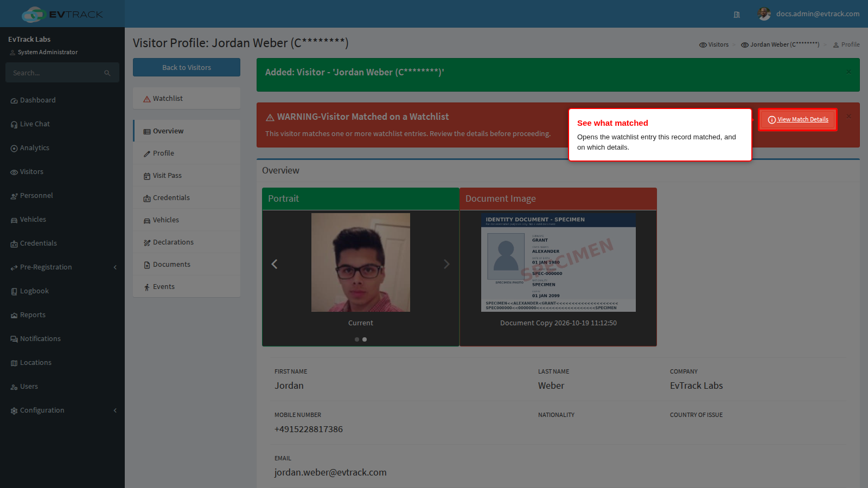Select the second portrait carousel dot
Viewport: 868px width, 488px height.
click(365, 339)
